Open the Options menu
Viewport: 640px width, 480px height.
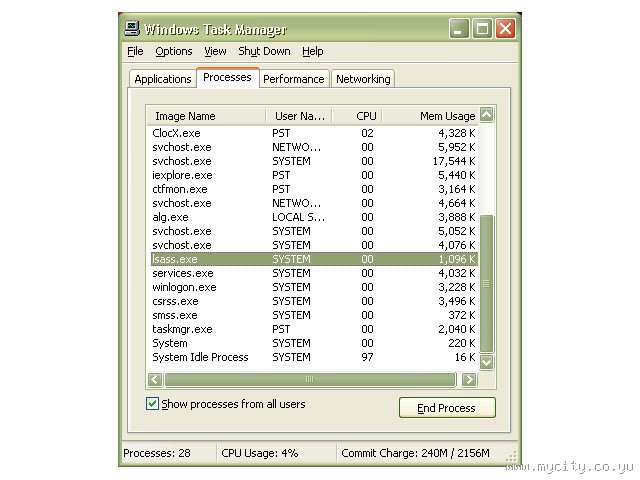[173, 51]
